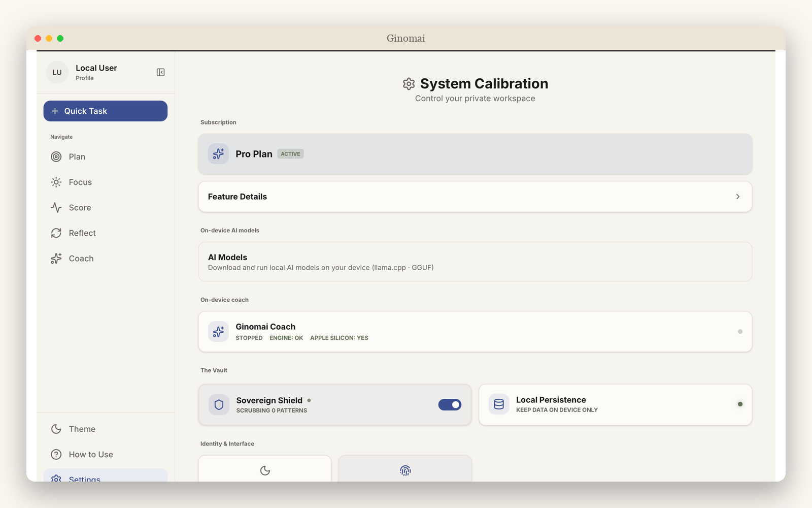
Task: Click the Theme moon icon in sidebar
Action: pos(56,429)
